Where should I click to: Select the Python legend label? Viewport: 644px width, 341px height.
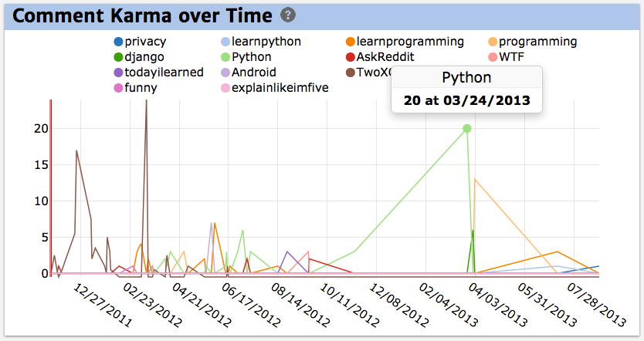pos(252,57)
